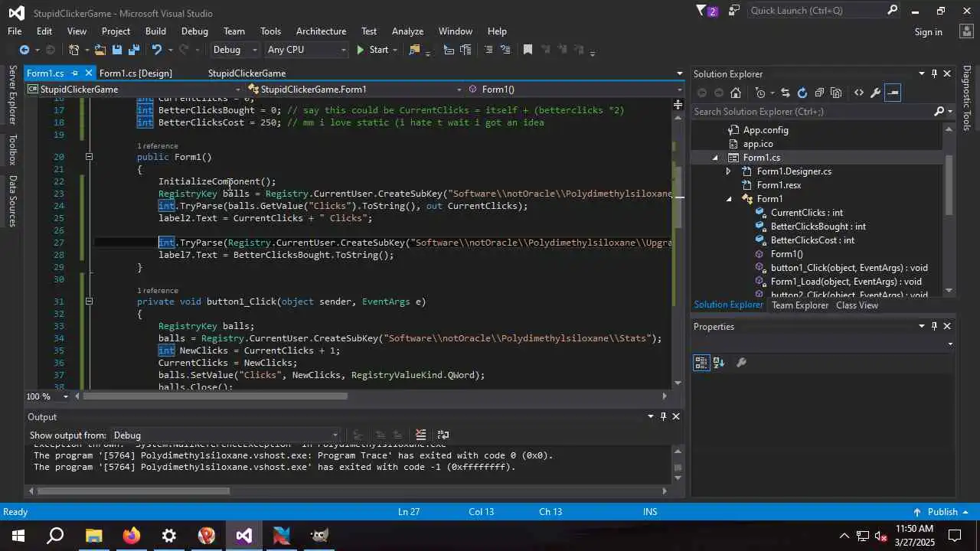This screenshot has height=551, width=980.
Task: Toggle a bookmark with the bookmark icon
Action: click(x=528, y=50)
